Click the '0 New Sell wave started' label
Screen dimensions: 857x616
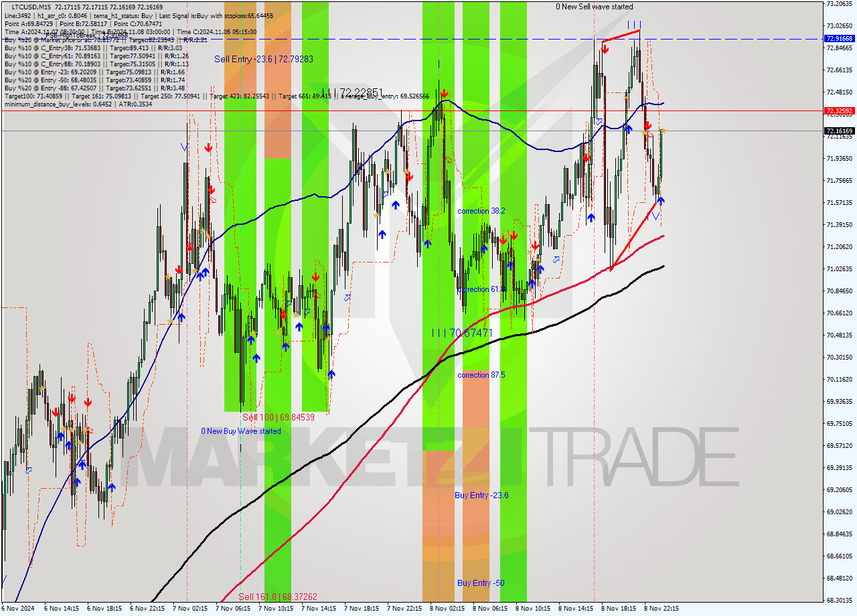tap(595, 7)
